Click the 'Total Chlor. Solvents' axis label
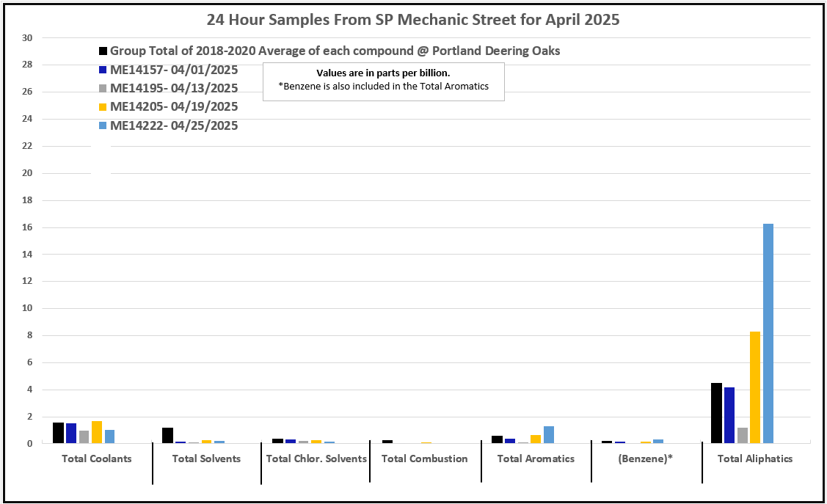827x504 pixels. coord(316,459)
